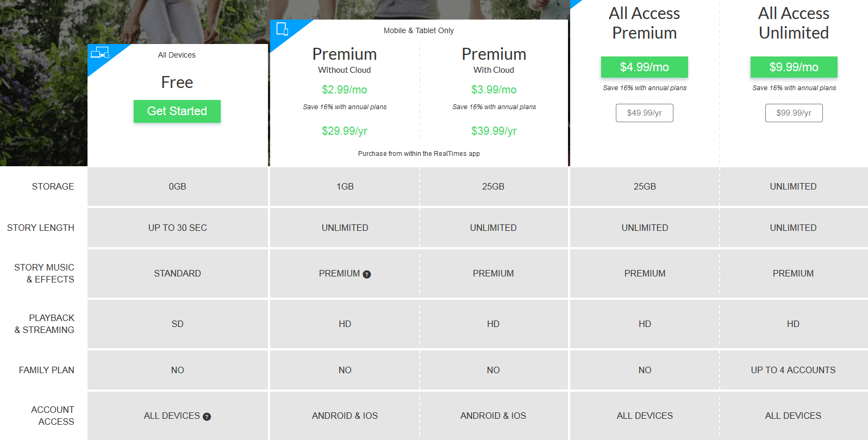The height and width of the screenshot is (440, 868).
Task: Click the $2.99/mo price text
Action: point(345,90)
